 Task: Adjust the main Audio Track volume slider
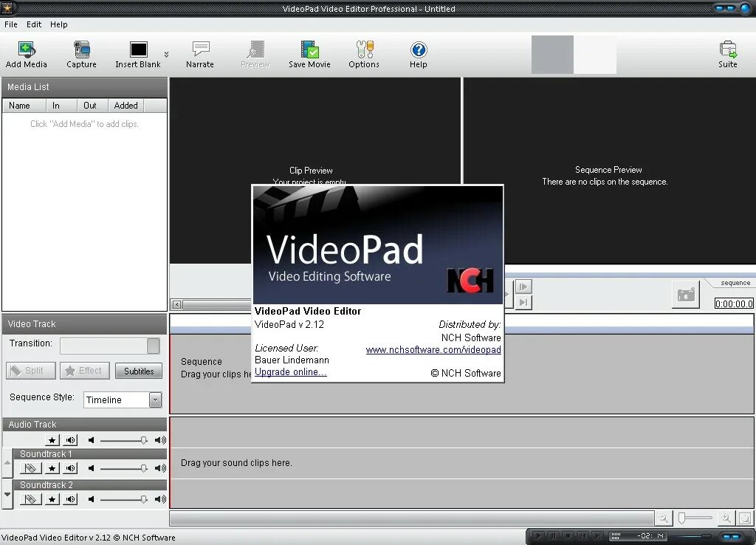click(124, 440)
